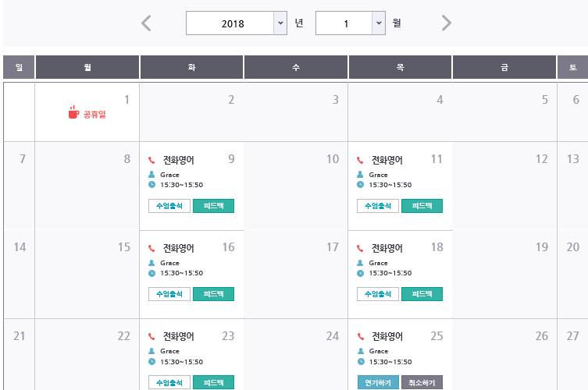The width and height of the screenshot is (588, 390).
Task: Go to previous month arrow
Action: click(146, 23)
